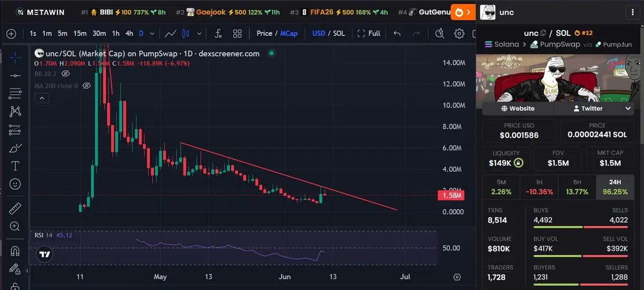This screenshot has height=290, width=644.
Task: Open the token Twitter link
Action: (588, 108)
